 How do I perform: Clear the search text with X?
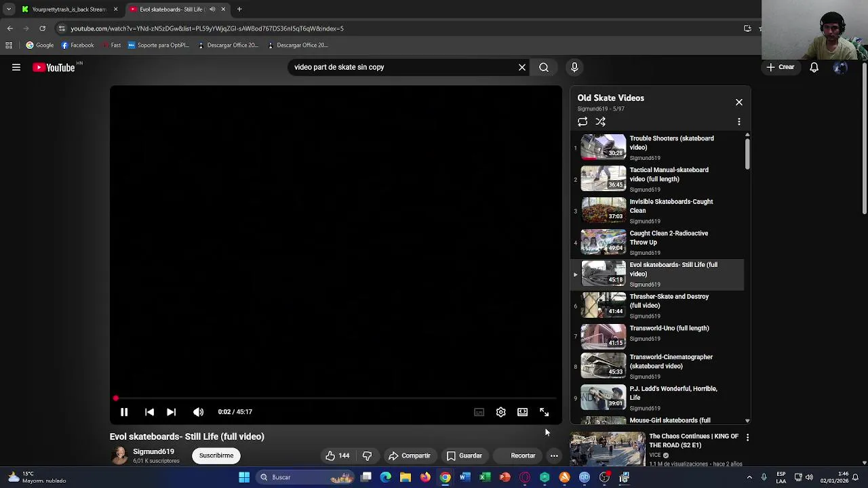(x=522, y=67)
